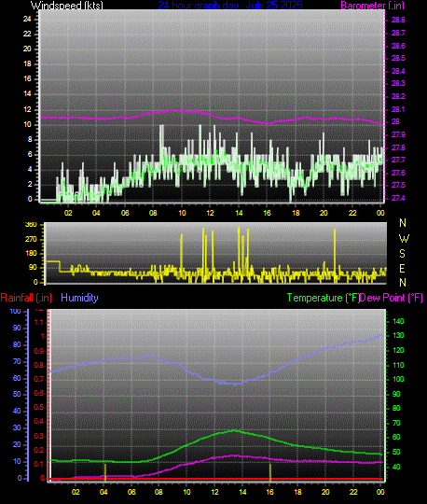
Task: Click the 22 hour tick on bottom chart
Action: (353, 492)
